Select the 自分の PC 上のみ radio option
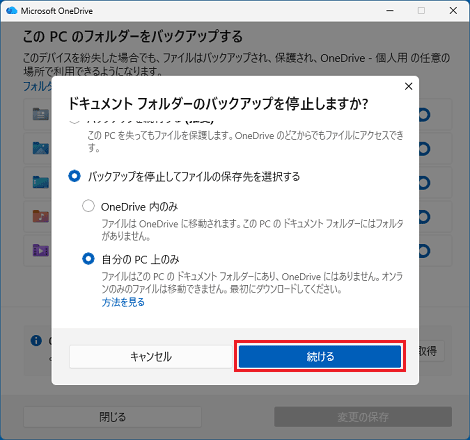The image size is (470, 440). (88, 258)
